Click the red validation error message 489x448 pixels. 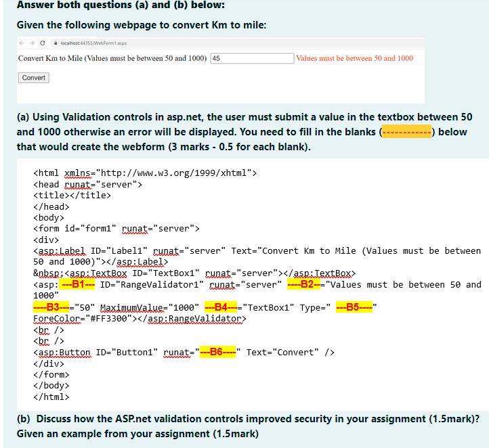pyautogui.click(x=355, y=58)
